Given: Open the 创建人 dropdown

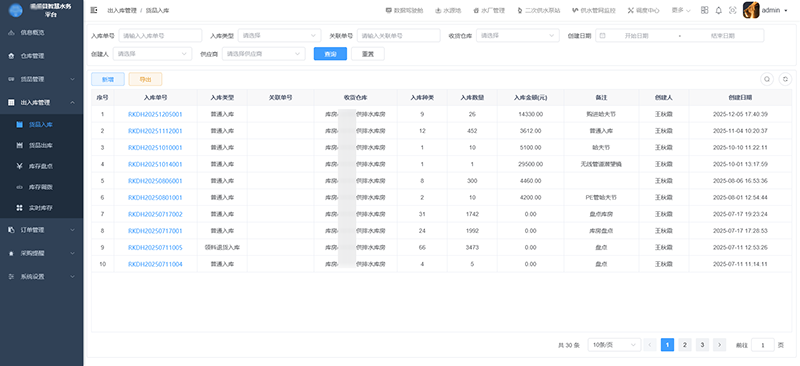Looking at the screenshot, I should [153, 54].
